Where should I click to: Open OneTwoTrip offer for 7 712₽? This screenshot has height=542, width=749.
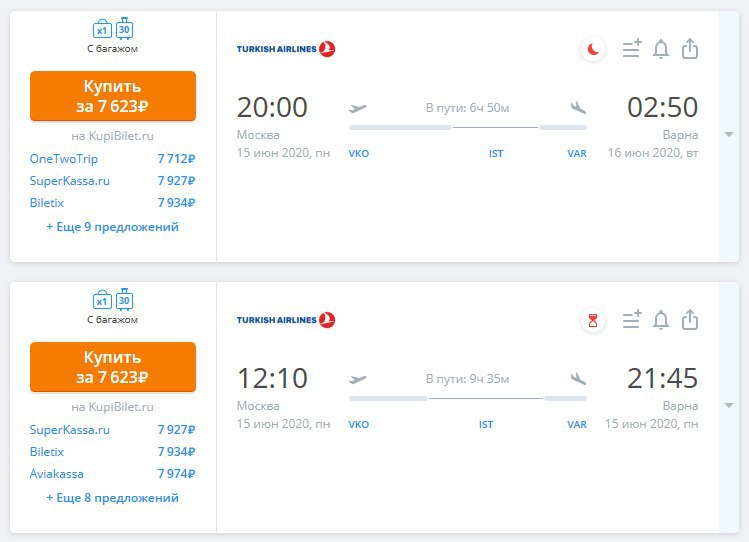112,159
